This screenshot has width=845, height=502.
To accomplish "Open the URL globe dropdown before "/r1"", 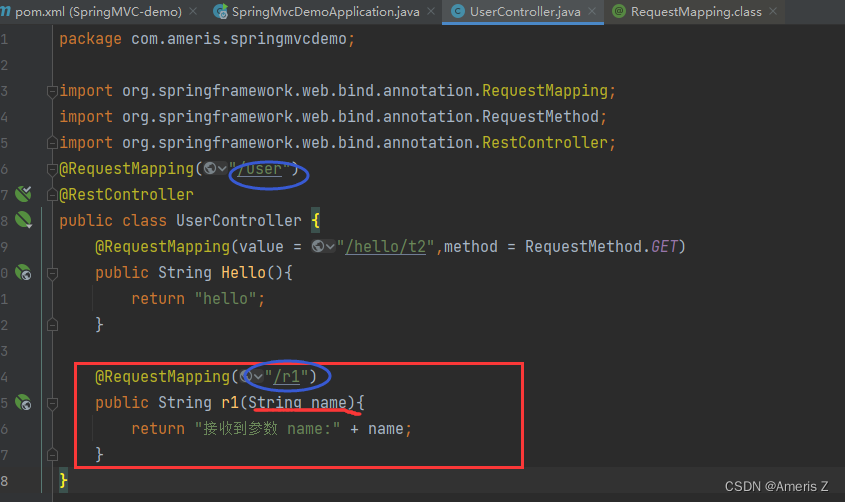I will [252, 376].
